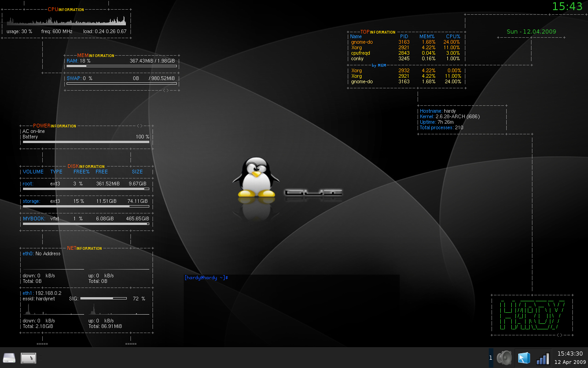588x368 pixels.
Task: Click the POWER INFORMATION heading
Action: click(x=55, y=126)
